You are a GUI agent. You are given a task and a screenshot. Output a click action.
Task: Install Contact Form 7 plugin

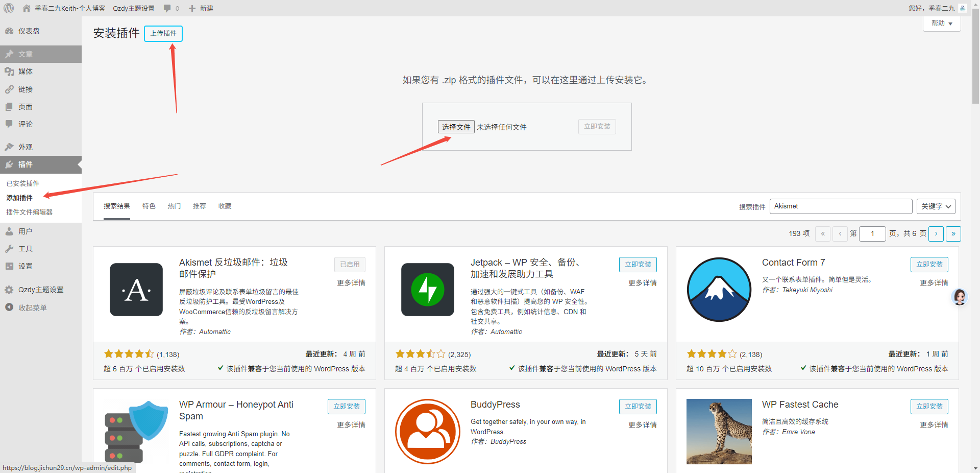(x=929, y=265)
